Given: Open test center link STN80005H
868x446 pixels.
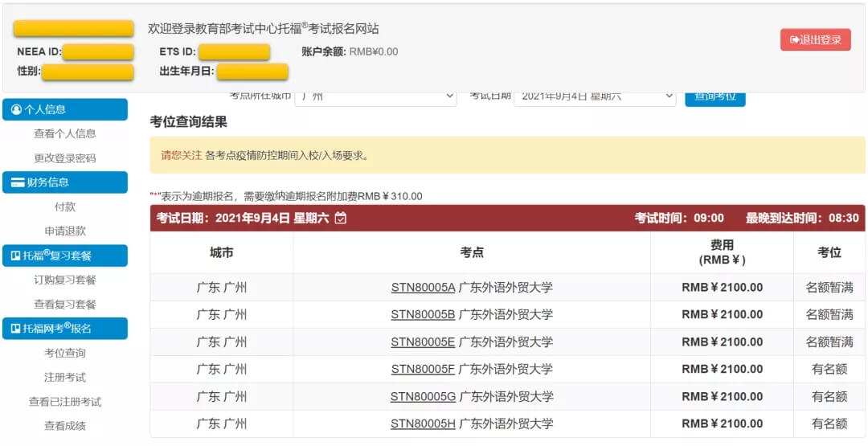Looking at the screenshot, I should tap(423, 423).
